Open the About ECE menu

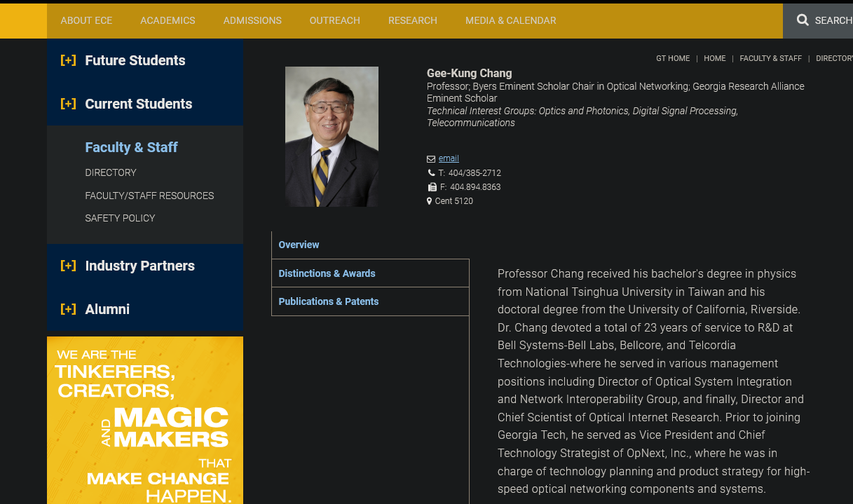[x=86, y=20]
